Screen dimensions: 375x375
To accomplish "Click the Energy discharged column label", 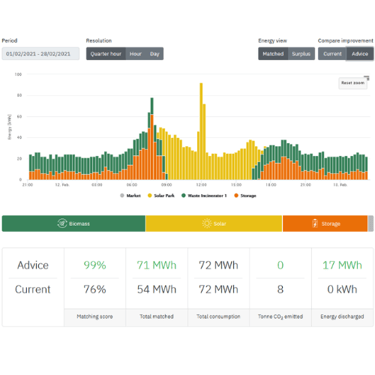I will [x=342, y=316].
